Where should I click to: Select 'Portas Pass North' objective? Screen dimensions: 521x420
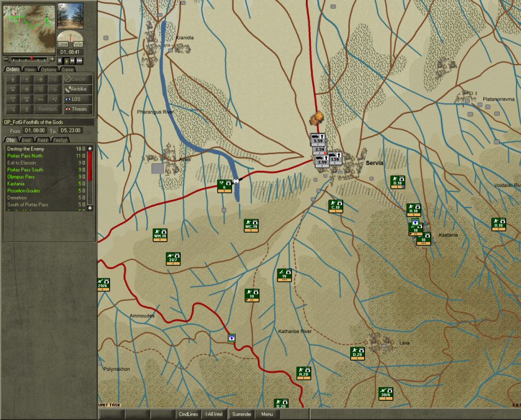[x=46, y=156]
